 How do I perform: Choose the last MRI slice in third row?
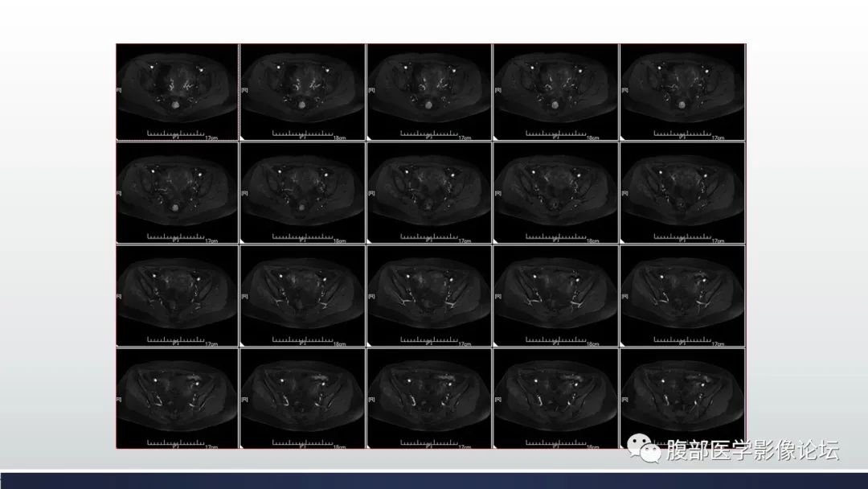[682, 296]
